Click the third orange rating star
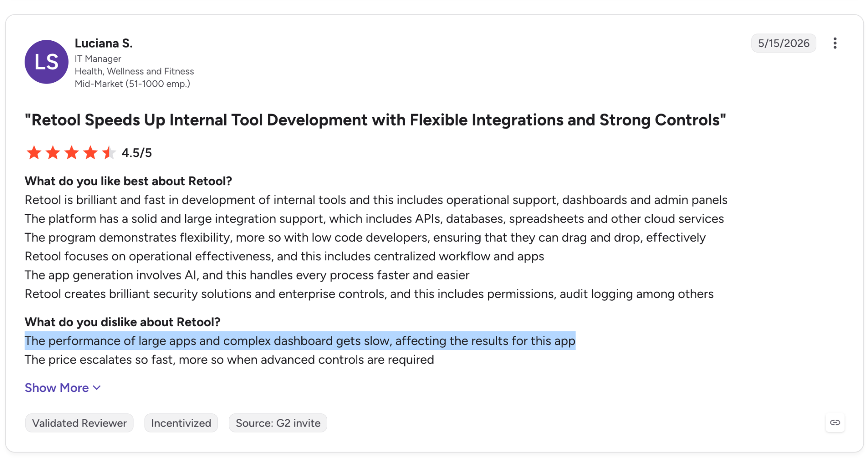Image resolution: width=868 pixels, height=458 pixels. [x=72, y=153]
